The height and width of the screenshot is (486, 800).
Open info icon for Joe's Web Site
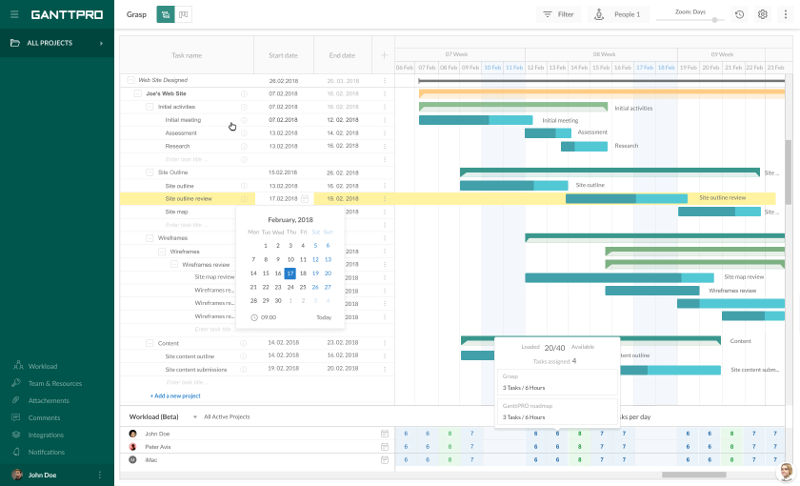[244, 94]
